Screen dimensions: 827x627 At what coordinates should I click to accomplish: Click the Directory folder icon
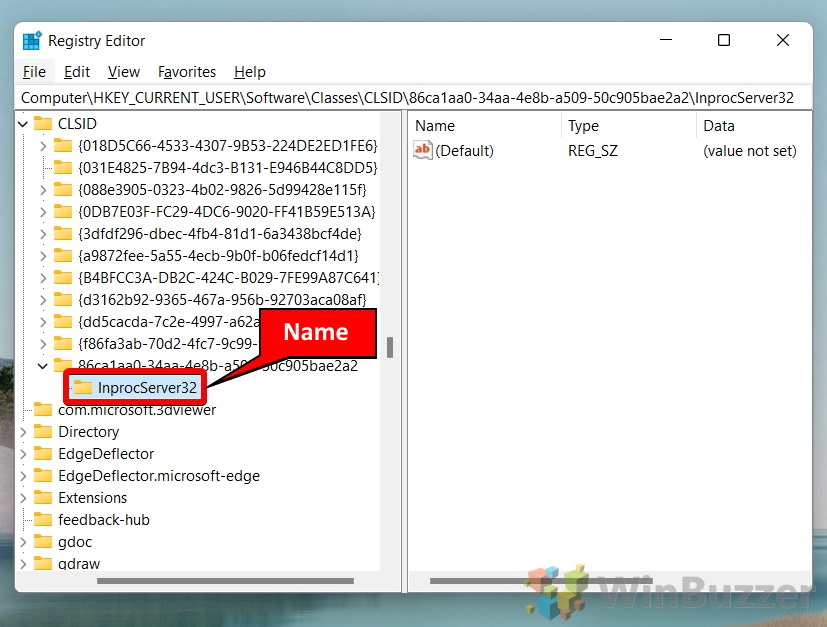[x=43, y=431]
